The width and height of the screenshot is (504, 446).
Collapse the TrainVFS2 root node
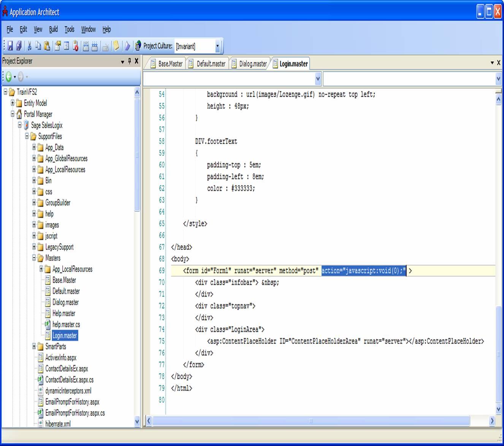[5, 92]
